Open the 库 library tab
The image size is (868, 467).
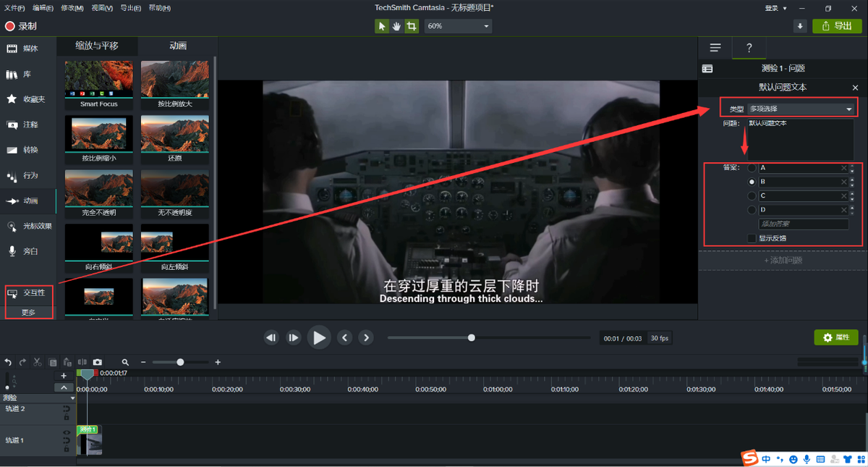28,75
